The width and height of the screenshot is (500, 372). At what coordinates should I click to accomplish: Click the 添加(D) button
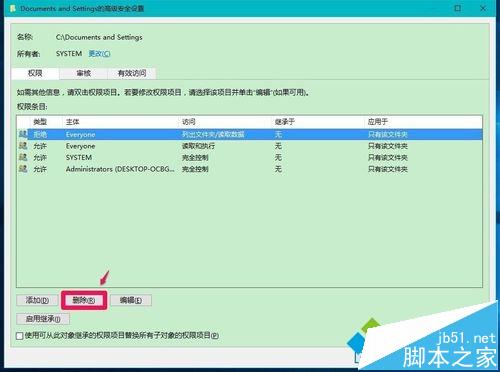pyautogui.click(x=37, y=300)
